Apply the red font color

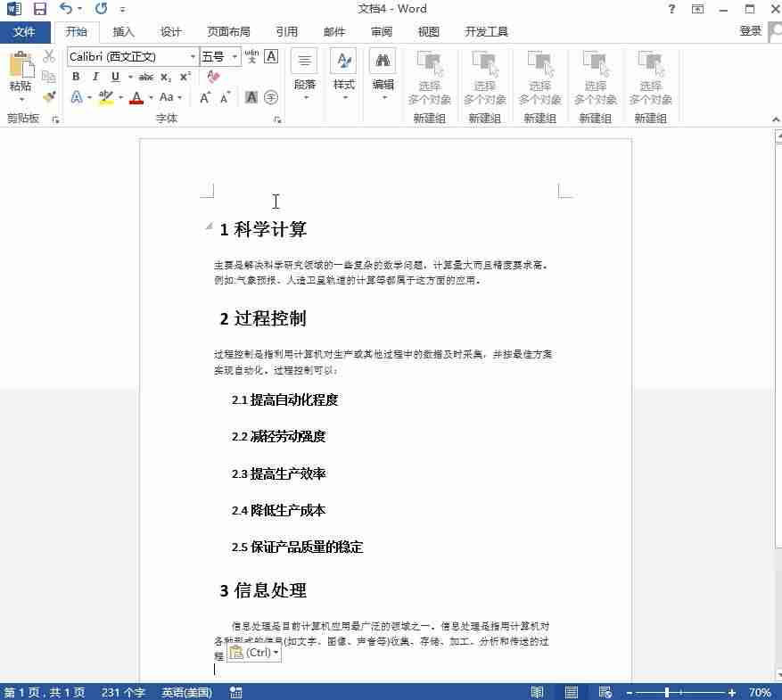136,97
